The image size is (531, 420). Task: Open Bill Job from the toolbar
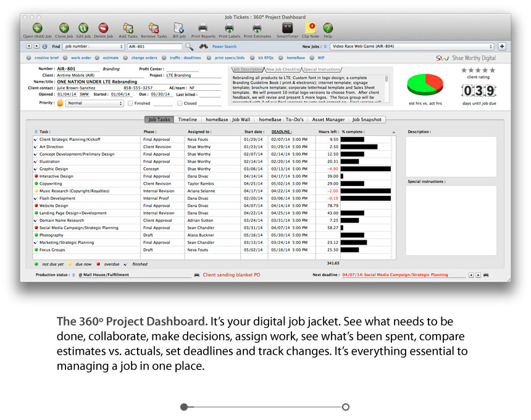178,28
